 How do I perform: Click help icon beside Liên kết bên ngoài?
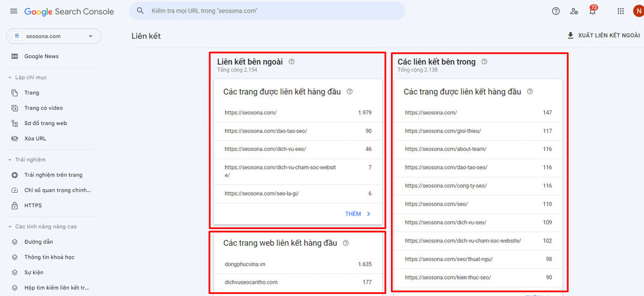292,62
